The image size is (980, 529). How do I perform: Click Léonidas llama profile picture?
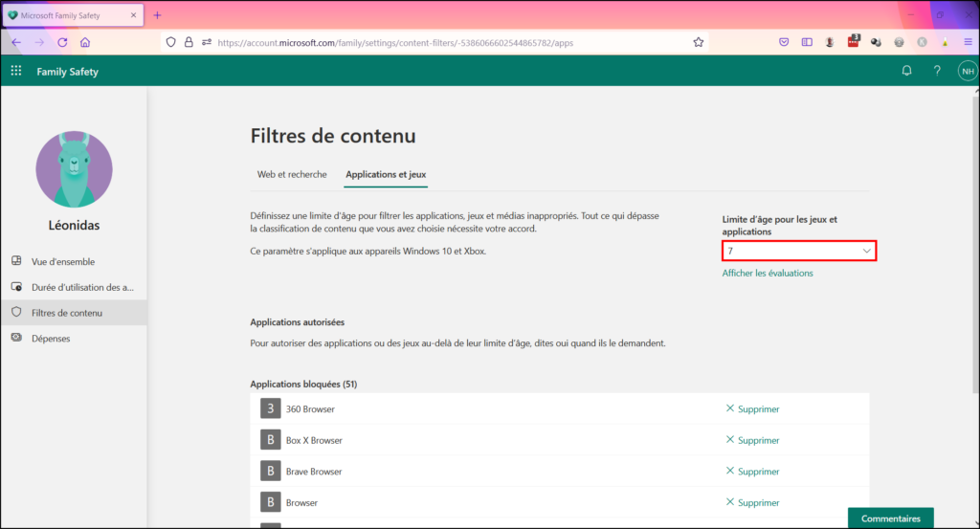(x=74, y=169)
